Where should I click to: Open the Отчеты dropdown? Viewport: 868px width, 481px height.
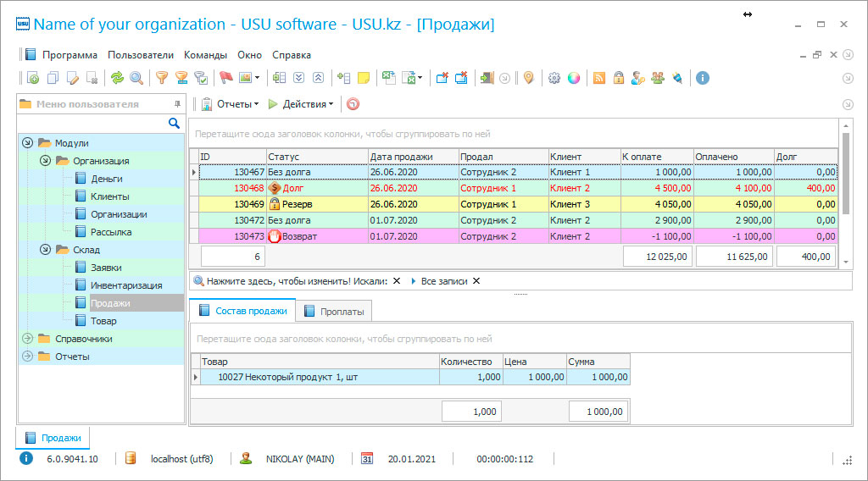231,104
